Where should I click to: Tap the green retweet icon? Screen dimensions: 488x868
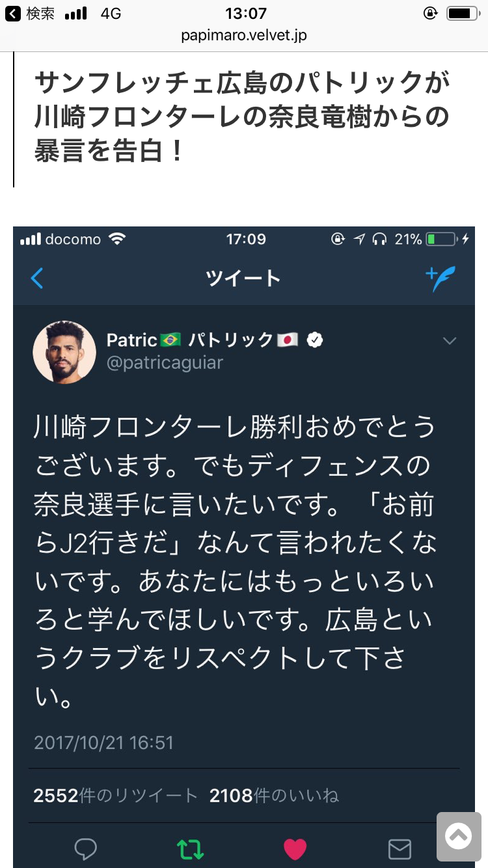[190, 848]
